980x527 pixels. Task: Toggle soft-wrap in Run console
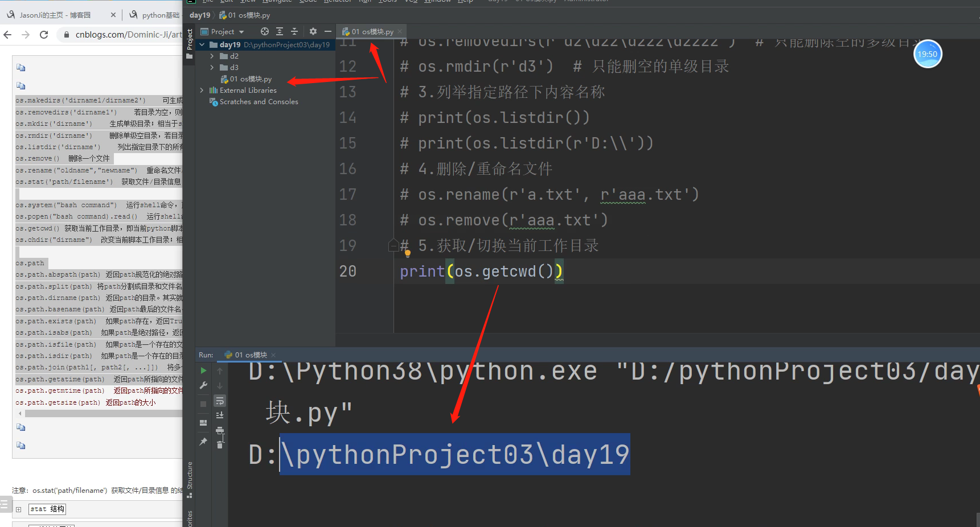(x=220, y=401)
